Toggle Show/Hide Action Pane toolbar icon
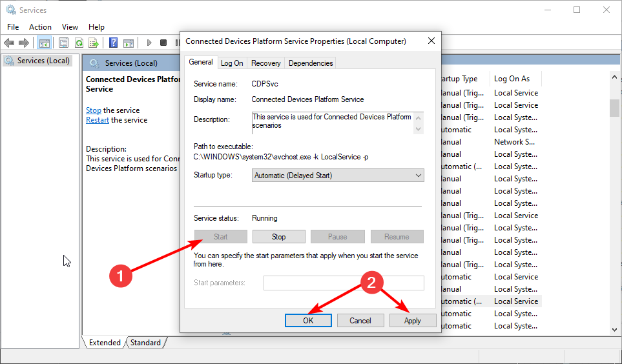 point(129,43)
